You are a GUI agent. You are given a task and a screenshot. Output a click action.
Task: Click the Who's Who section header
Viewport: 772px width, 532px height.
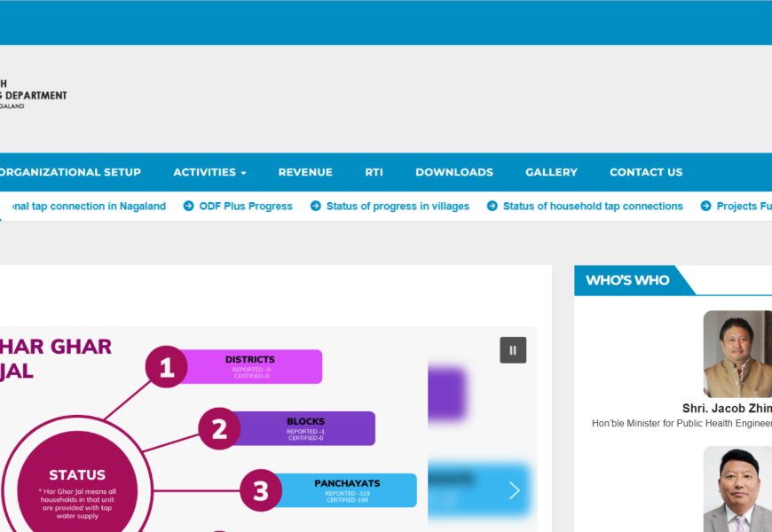(627, 280)
